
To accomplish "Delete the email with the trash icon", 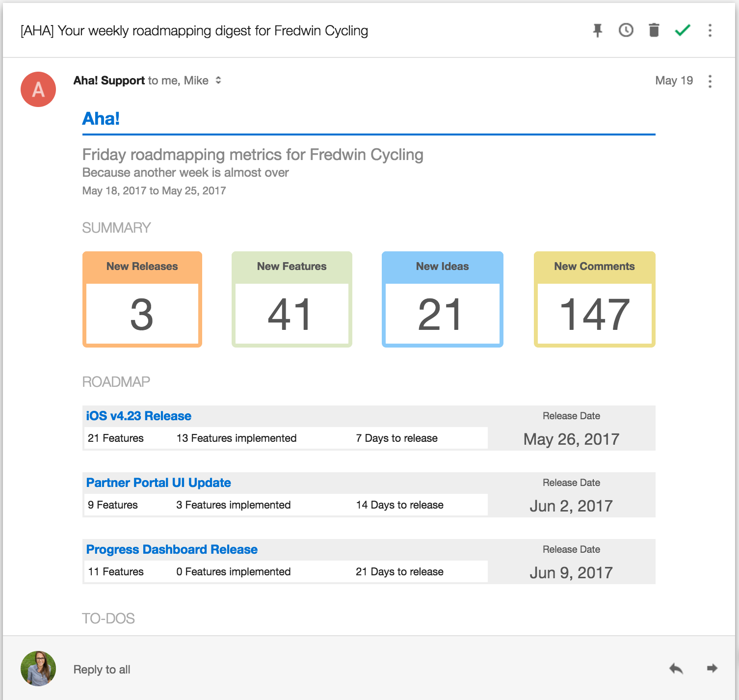I will [x=654, y=30].
